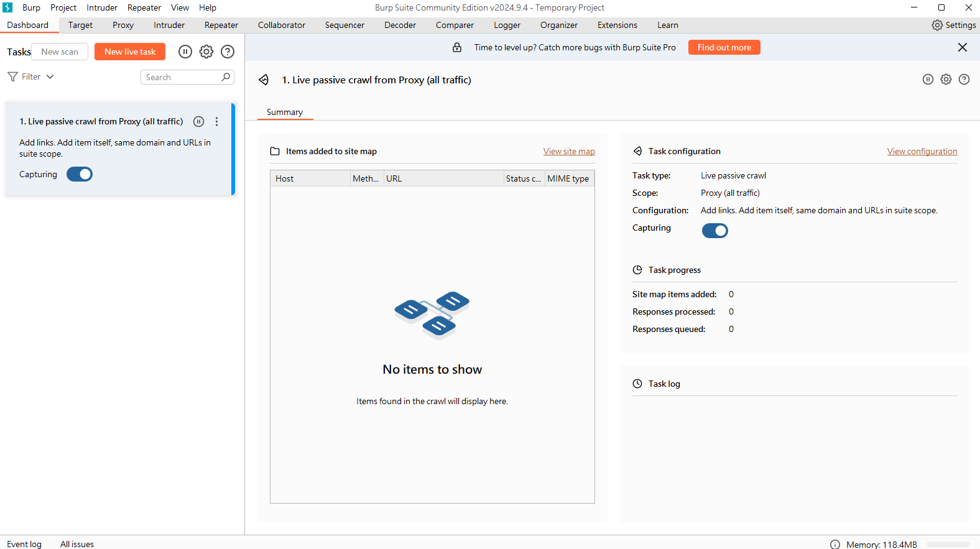Switch to the Learn tab

coord(668,25)
